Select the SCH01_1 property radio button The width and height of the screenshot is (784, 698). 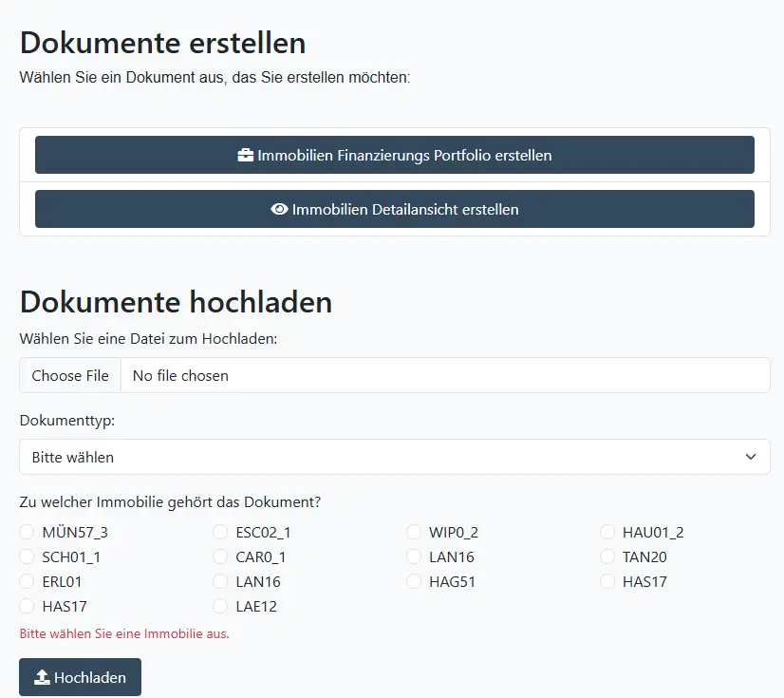pyautogui.click(x=27, y=557)
